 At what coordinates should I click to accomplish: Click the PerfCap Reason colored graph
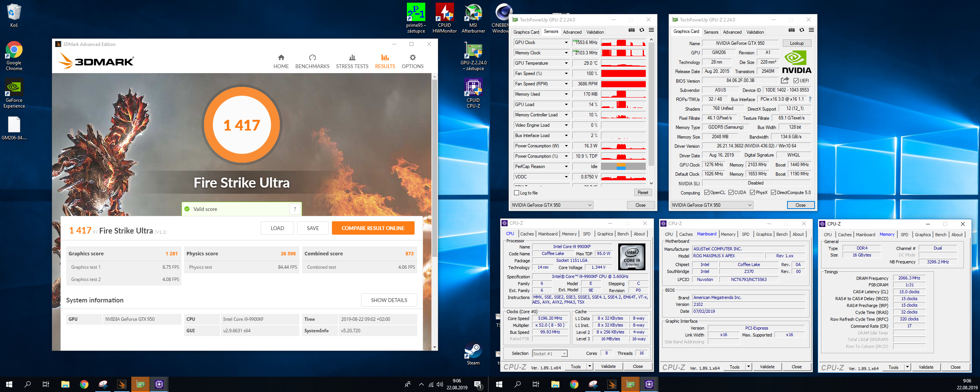pyautogui.click(x=623, y=167)
